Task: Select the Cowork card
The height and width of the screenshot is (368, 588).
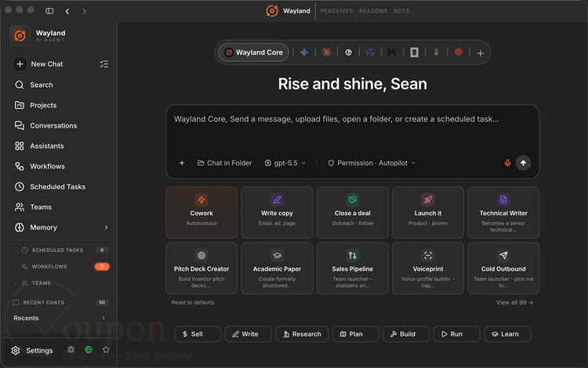Action: (201, 213)
